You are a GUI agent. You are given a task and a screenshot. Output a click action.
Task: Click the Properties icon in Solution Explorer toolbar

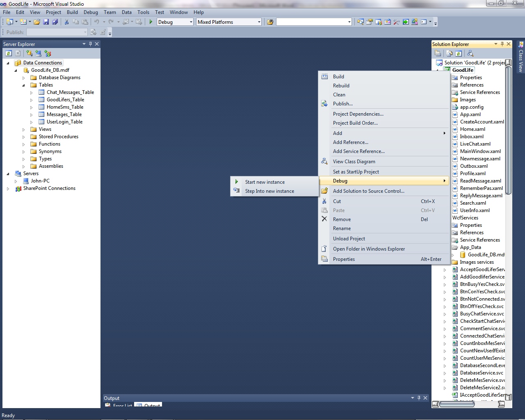click(x=438, y=53)
